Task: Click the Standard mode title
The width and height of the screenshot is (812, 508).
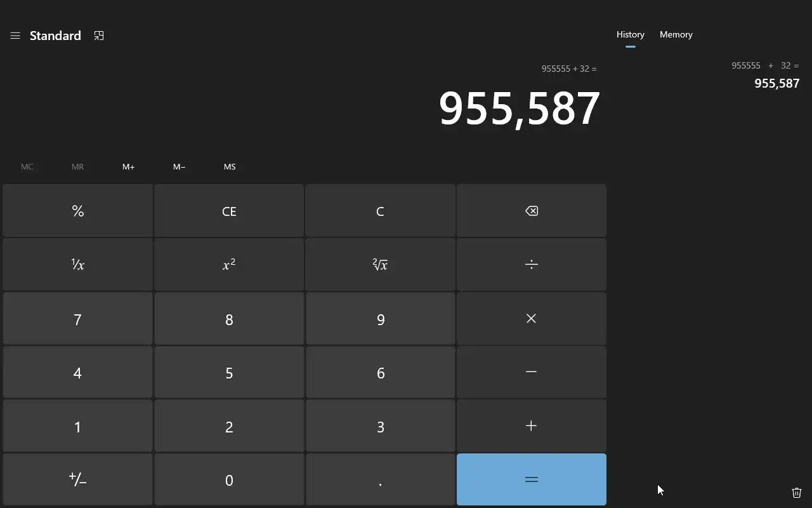Action: click(55, 36)
